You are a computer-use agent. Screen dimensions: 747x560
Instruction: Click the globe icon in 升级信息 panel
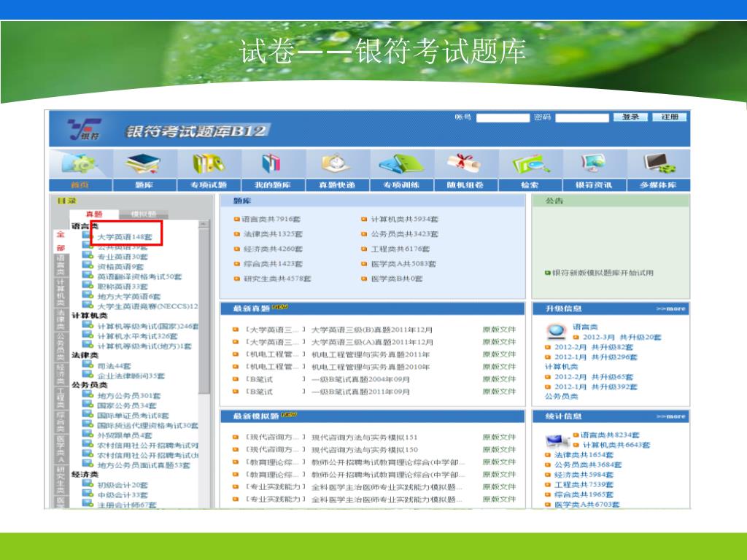pos(556,330)
